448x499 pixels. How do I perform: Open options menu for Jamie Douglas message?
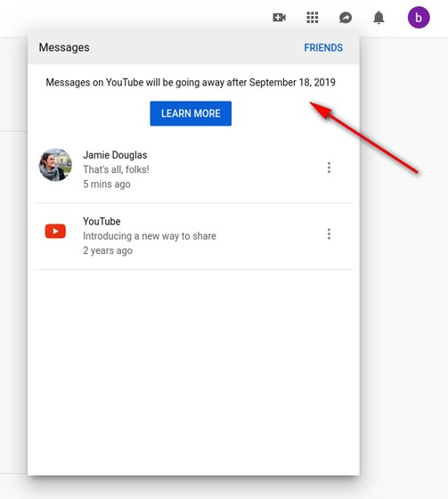pos(329,168)
